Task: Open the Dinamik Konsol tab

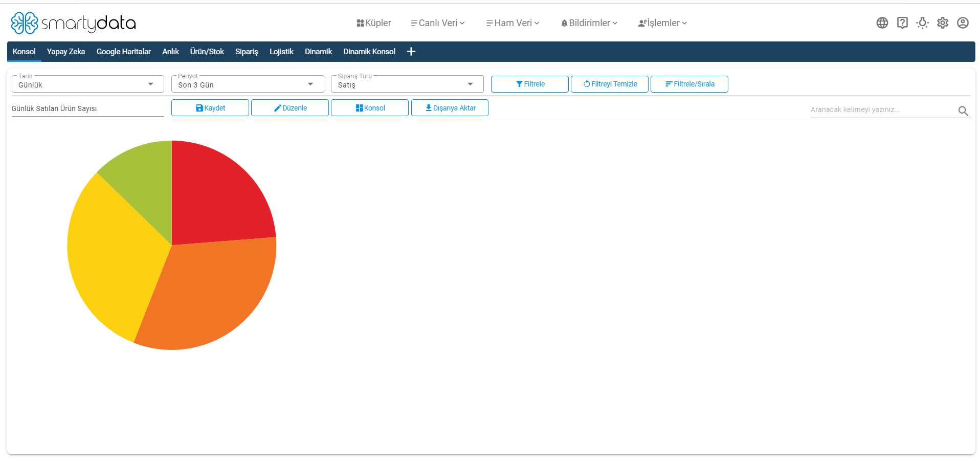Action: click(x=369, y=52)
